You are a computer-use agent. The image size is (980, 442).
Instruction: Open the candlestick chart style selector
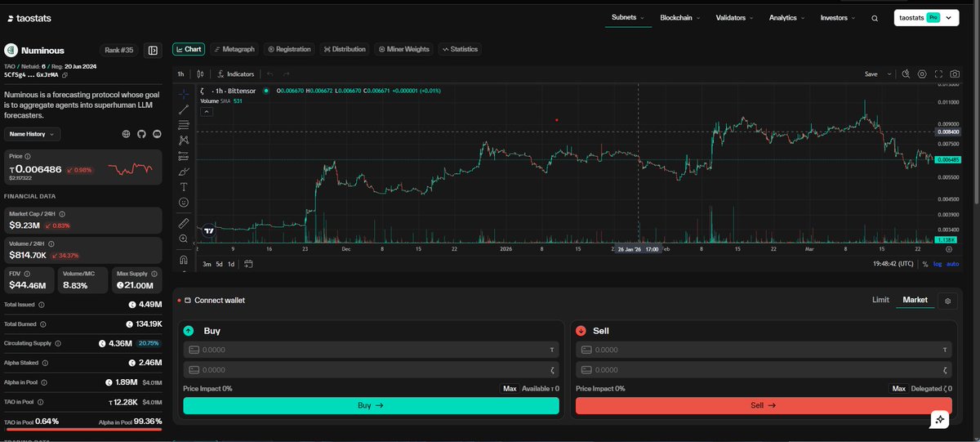[201, 74]
